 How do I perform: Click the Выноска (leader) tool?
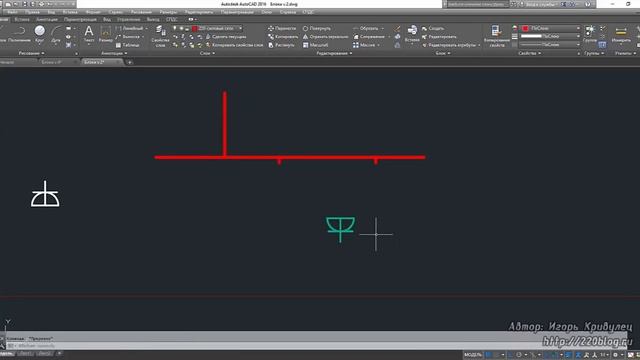tap(128, 37)
